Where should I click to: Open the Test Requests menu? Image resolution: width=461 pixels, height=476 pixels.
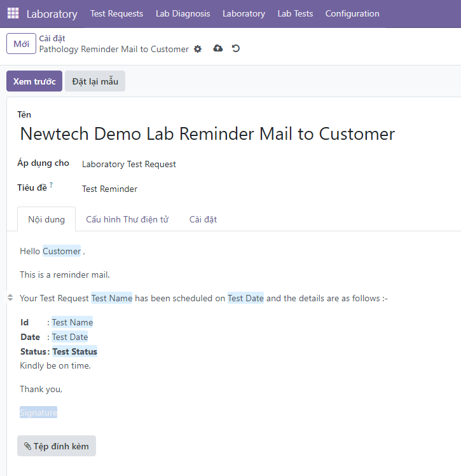[x=116, y=13]
